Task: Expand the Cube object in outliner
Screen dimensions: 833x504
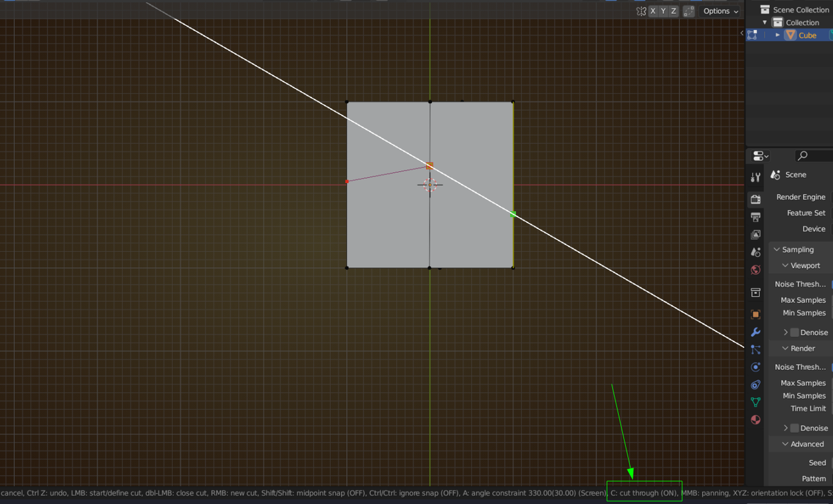Action: click(778, 35)
